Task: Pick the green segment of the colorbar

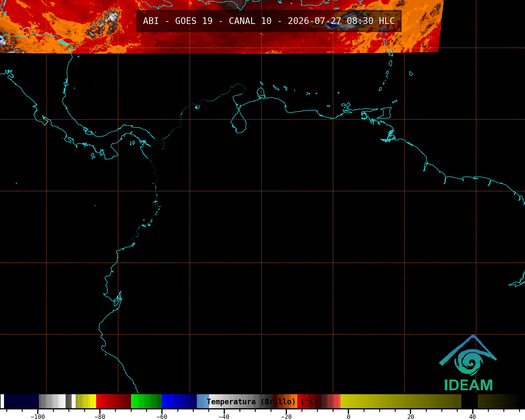Action: tap(146, 401)
